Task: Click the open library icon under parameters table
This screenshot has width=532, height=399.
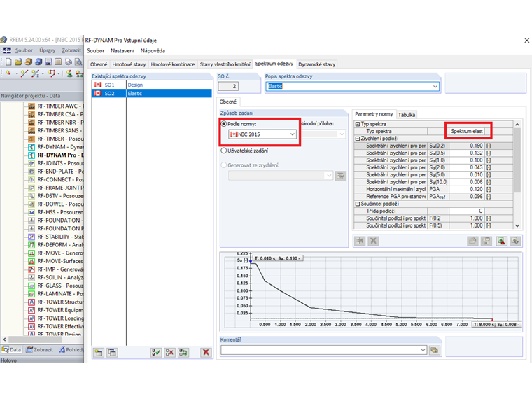Action: 472,241
